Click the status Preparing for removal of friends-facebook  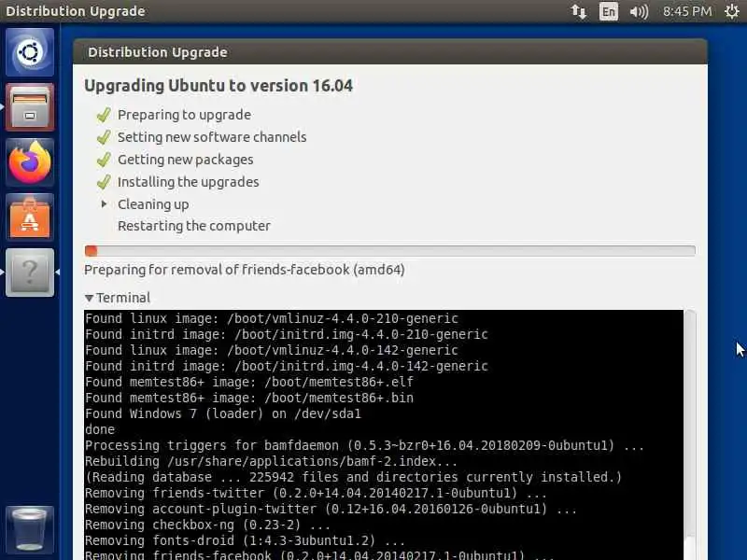(245, 270)
